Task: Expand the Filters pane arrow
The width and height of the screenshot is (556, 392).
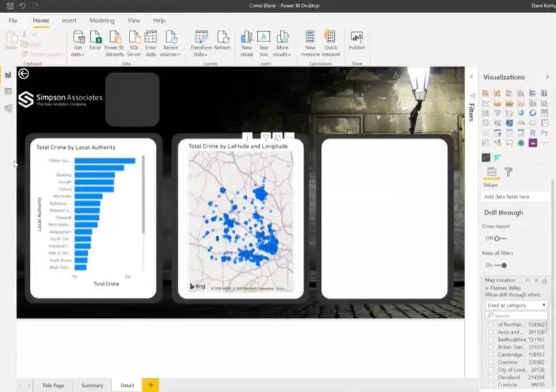Action: pos(472,76)
